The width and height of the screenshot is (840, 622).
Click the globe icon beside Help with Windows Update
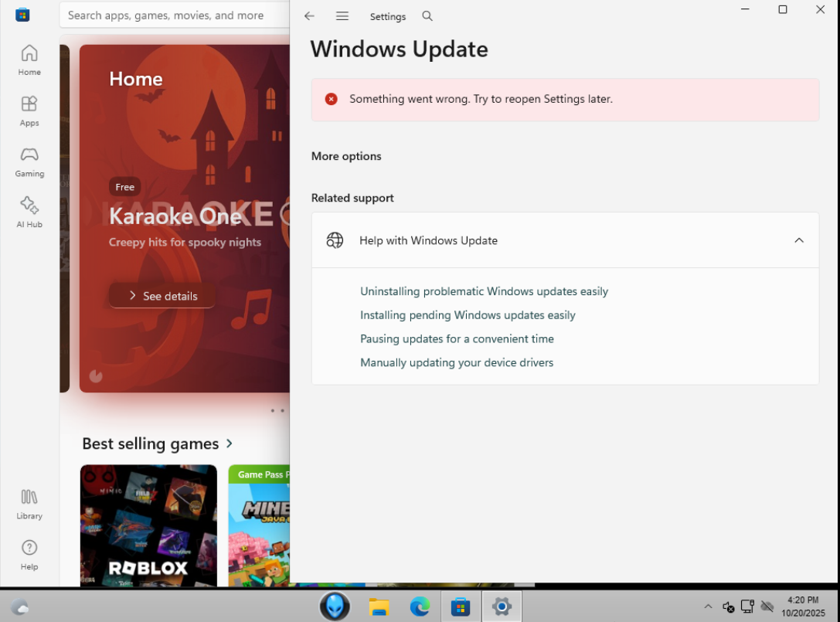(x=335, y=240)
